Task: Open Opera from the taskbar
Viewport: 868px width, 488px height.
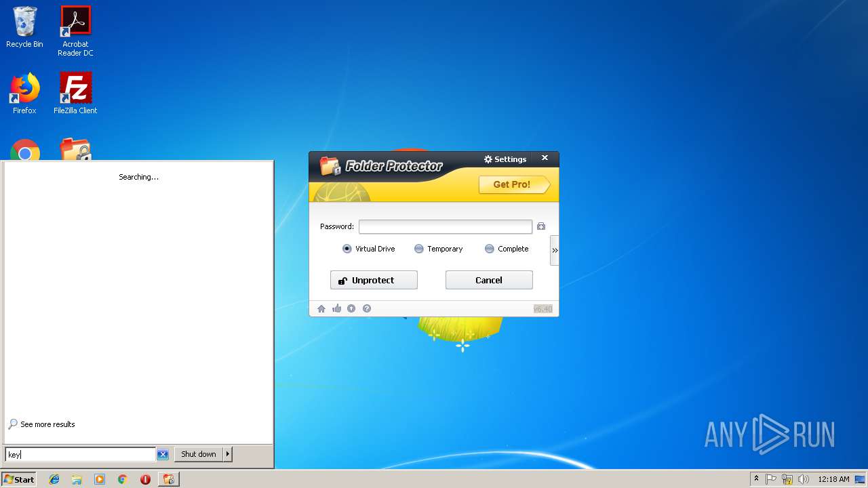Action: click(x=145, y=479)
